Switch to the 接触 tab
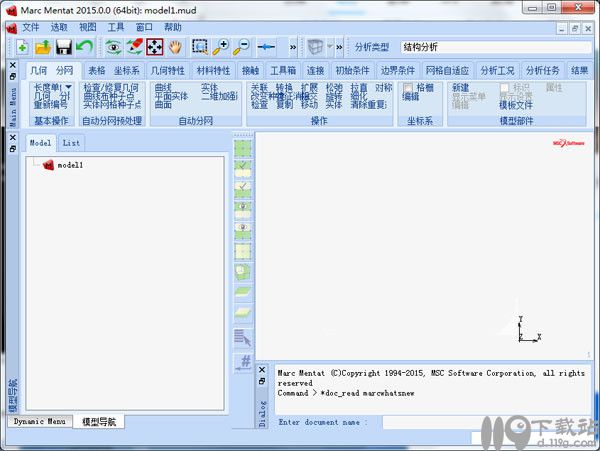This screenshot has width=600, height=451. click(251, 70)
